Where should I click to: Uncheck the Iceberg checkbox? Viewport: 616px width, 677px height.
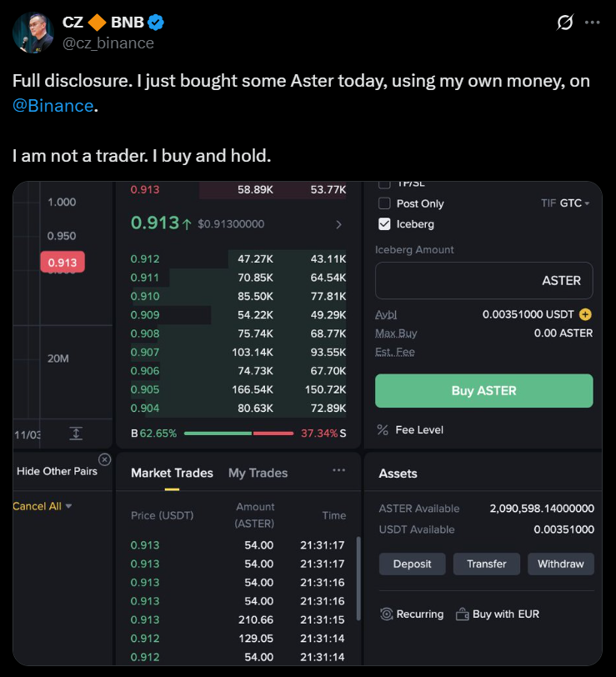[x=384, y=224]
